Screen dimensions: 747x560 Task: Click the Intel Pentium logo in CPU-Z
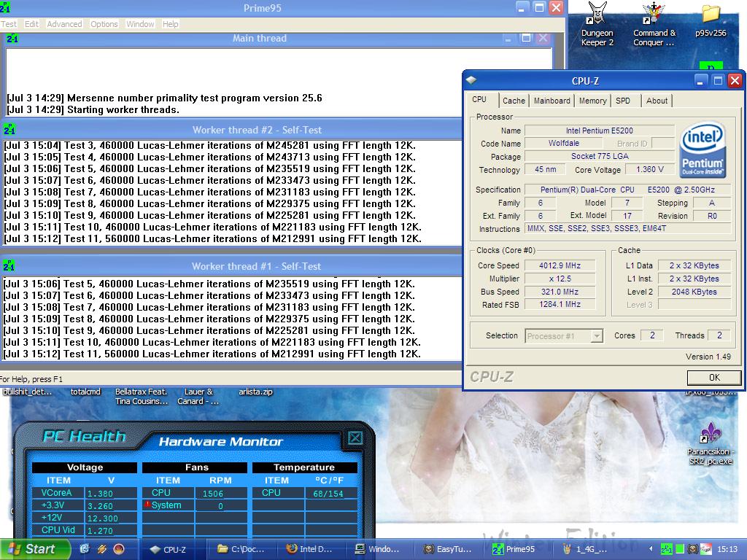(703, 150)
